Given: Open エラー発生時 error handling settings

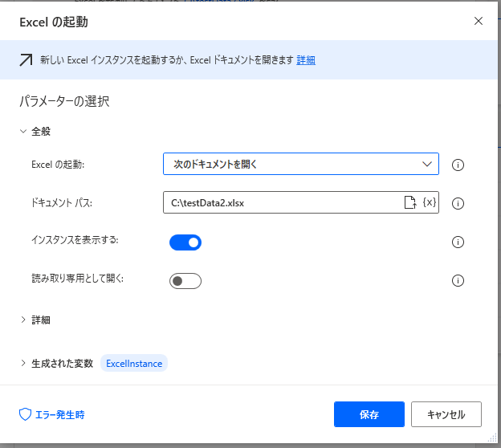Looking at the screenshot, I should 52,414.
